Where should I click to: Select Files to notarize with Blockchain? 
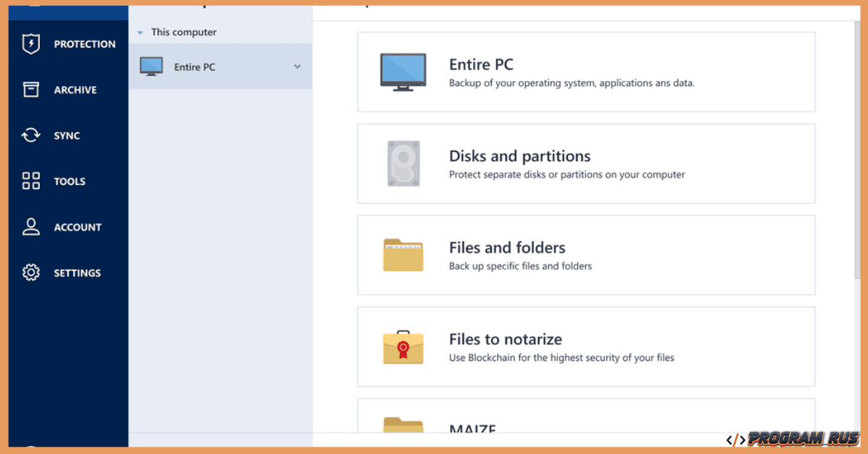tap(586, 347)
